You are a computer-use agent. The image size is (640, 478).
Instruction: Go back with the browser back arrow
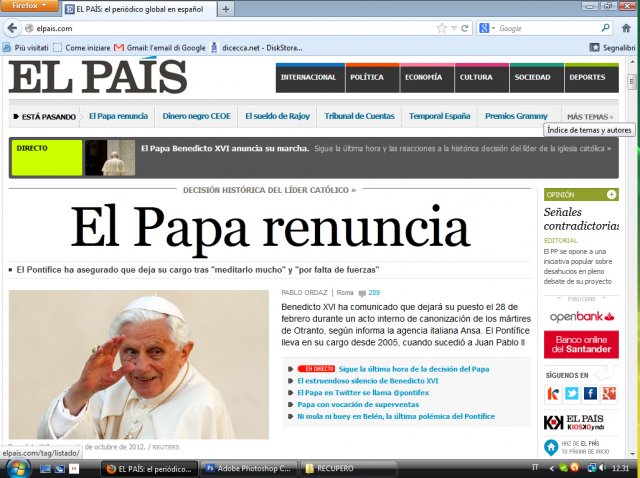(x=12, y=28)
